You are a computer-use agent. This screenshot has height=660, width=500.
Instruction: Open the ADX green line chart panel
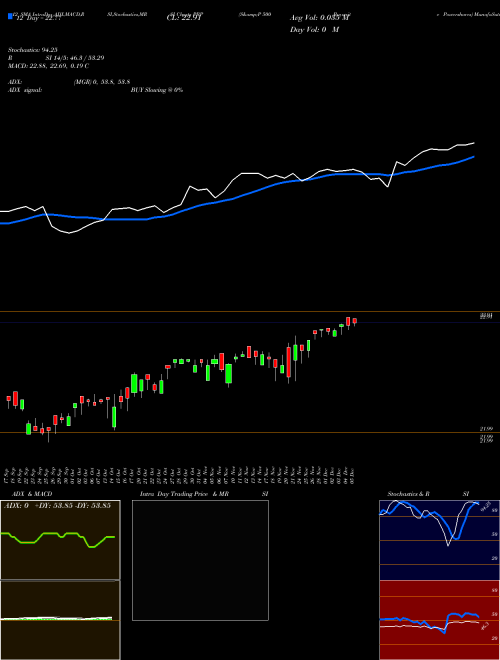60,540
